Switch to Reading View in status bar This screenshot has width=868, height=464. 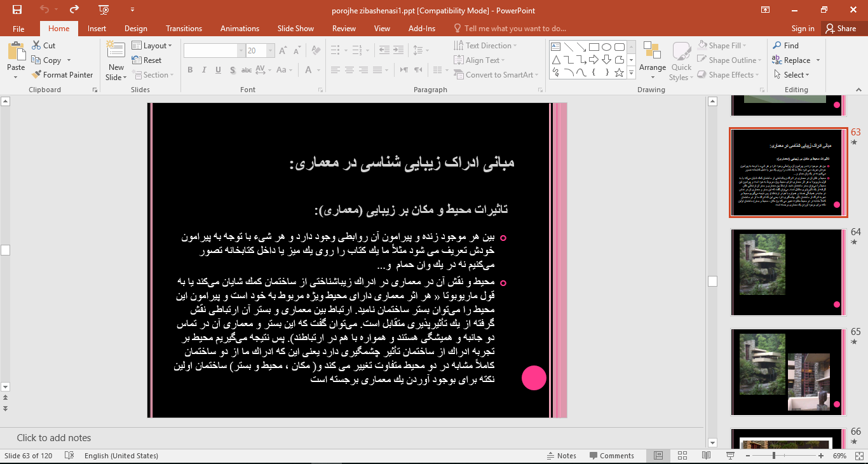pos(706,456)
